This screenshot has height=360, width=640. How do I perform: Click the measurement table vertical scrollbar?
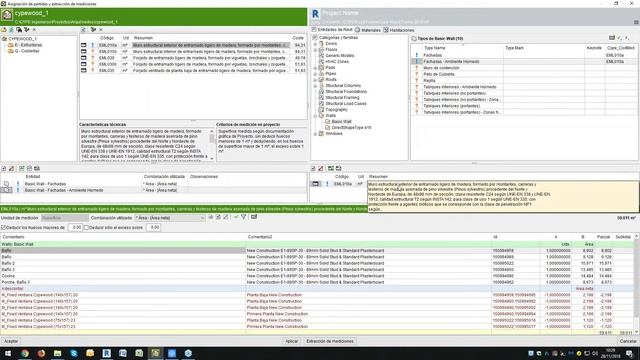[636, 284]
